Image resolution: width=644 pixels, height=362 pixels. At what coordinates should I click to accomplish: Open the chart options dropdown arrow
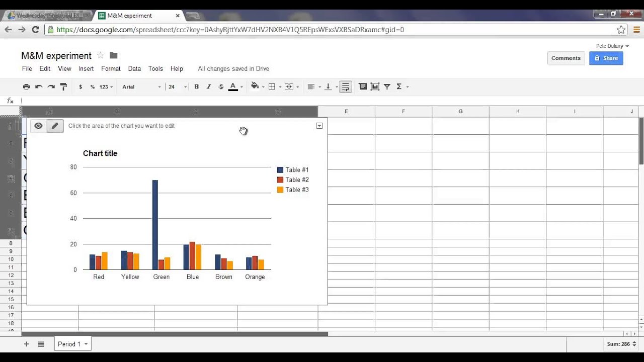pyautogui.click(x=319, y=126)
